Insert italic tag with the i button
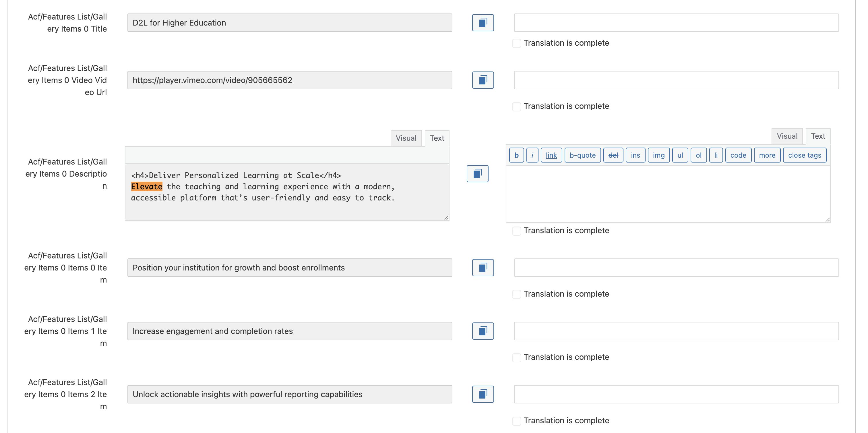This screenshot has height=433, width=868. tap(532, 155)
